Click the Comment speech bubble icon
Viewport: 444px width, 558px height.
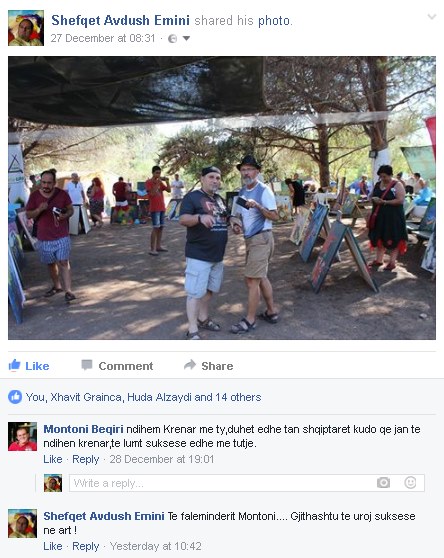click(87, 365)
